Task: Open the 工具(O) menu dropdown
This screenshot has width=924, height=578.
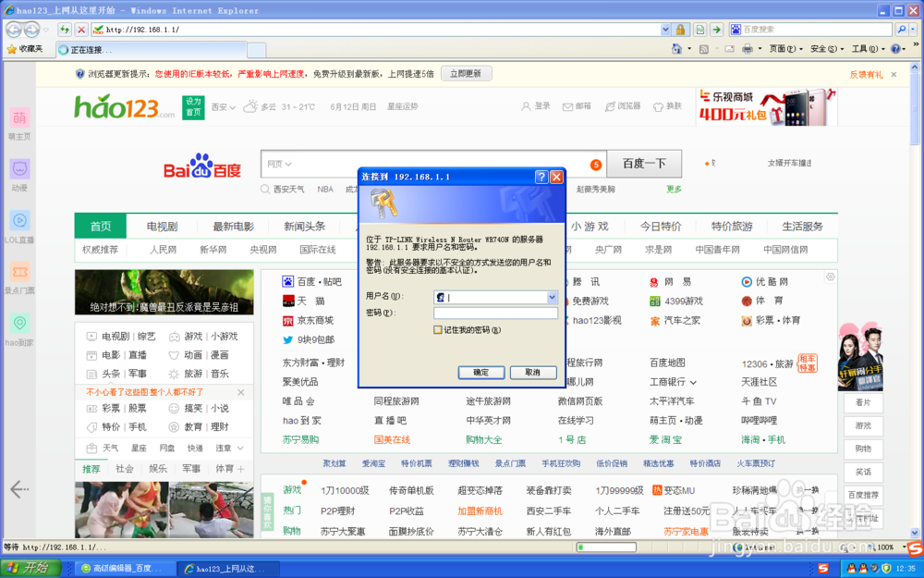Action: pos(868,49)
